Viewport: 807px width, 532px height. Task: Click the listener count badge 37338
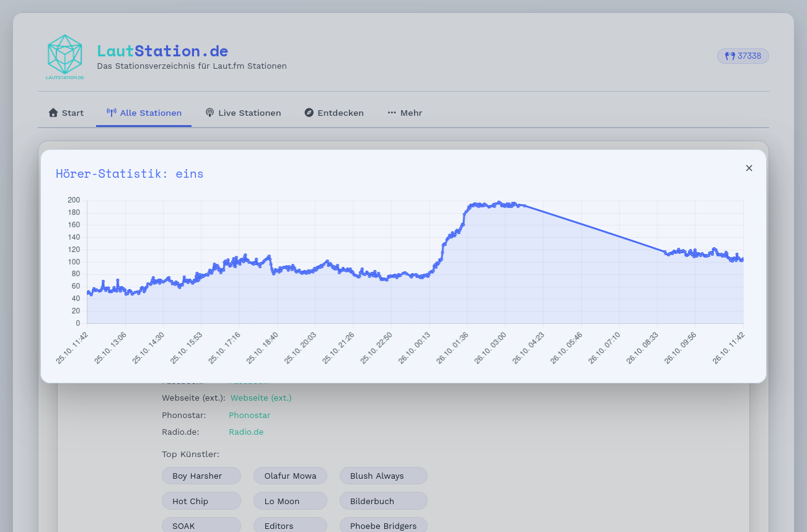743,56
